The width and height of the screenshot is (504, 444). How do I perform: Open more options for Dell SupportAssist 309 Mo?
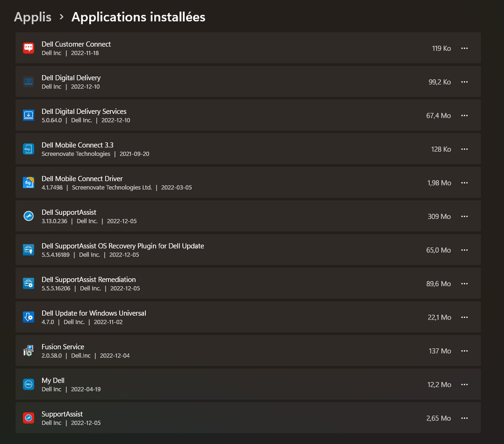point(465,216)
